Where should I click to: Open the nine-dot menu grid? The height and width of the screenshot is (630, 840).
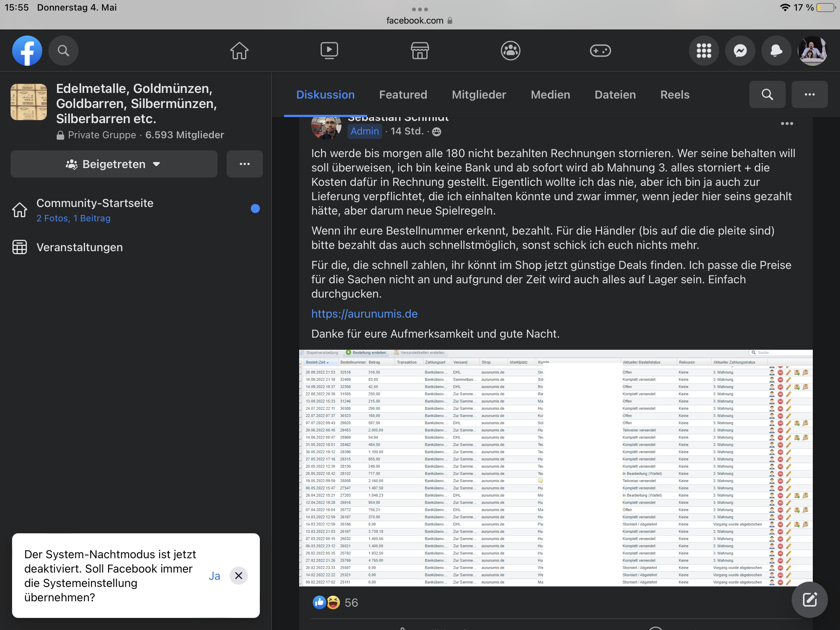pyautogui.click(x=704, y=51)
